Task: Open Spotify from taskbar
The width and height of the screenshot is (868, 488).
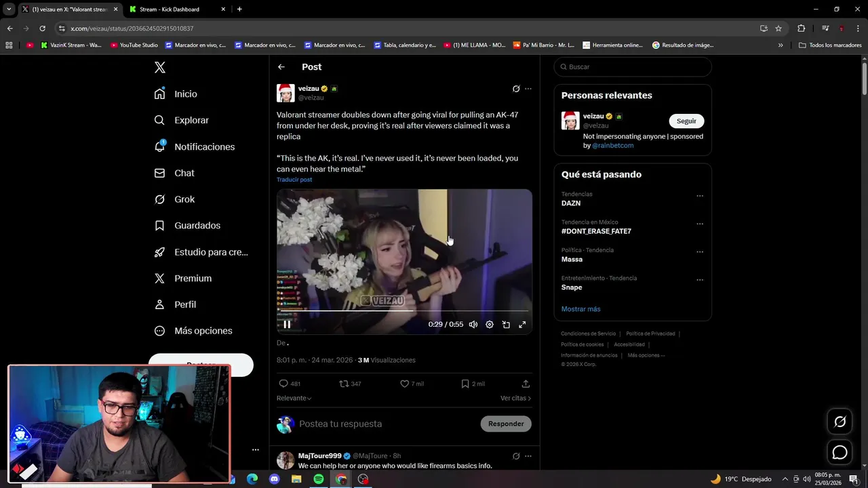Action: pos(319,479)
